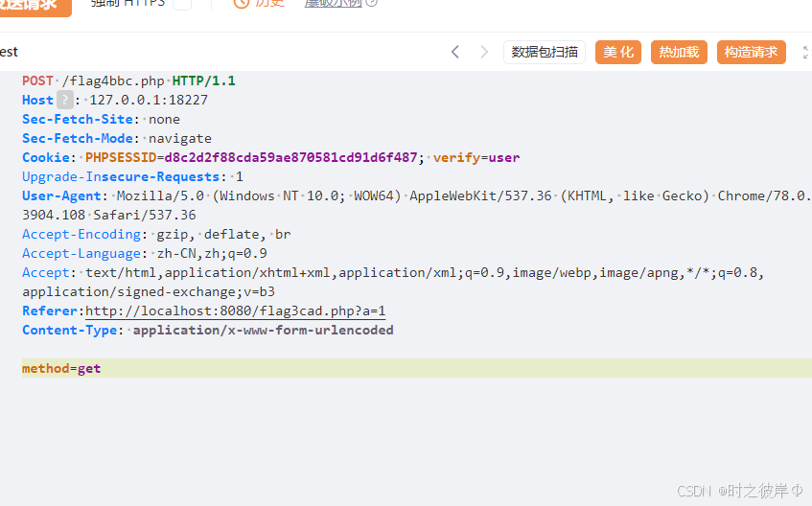Viewport: 812px width, 506px height.
Task: Click the orange send request button
Action: (34, 5)
